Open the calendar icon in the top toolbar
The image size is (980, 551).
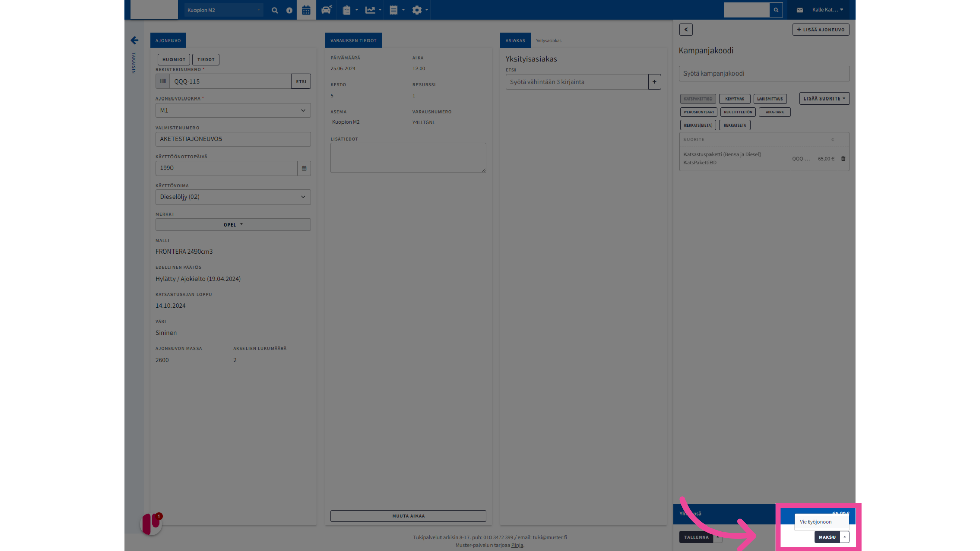tap(306, 10)
